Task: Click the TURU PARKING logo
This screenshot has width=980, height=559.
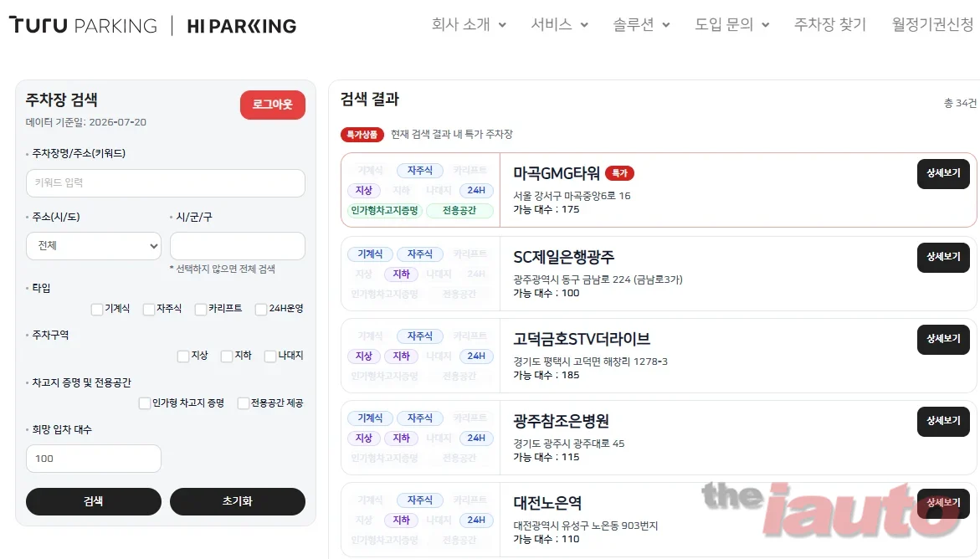Action: point(83,26)
